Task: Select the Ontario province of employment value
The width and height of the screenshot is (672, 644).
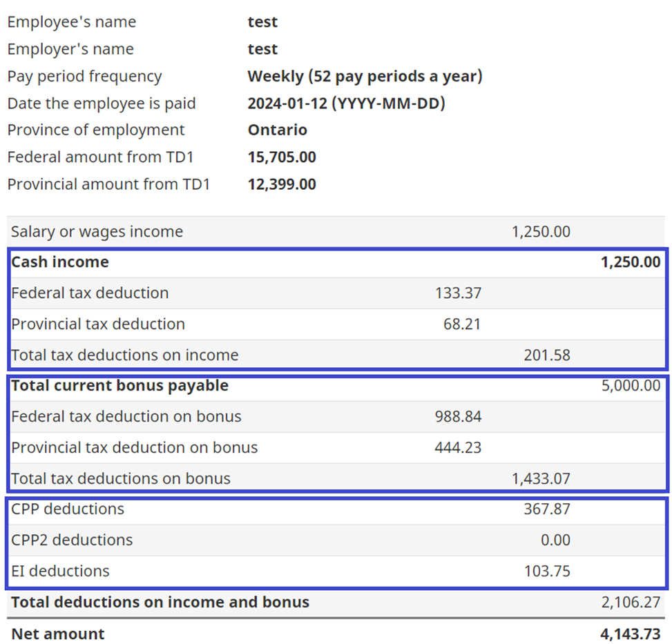Action: (x=277, y=130)
